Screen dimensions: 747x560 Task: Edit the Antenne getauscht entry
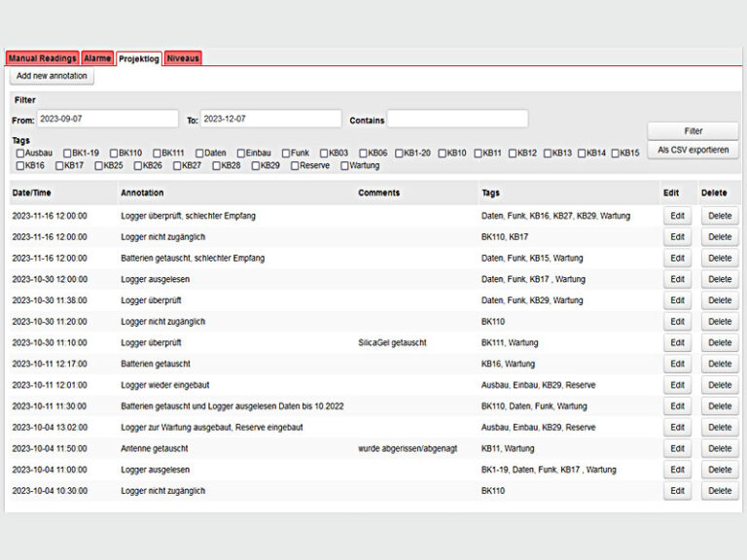tap(677, 448)
